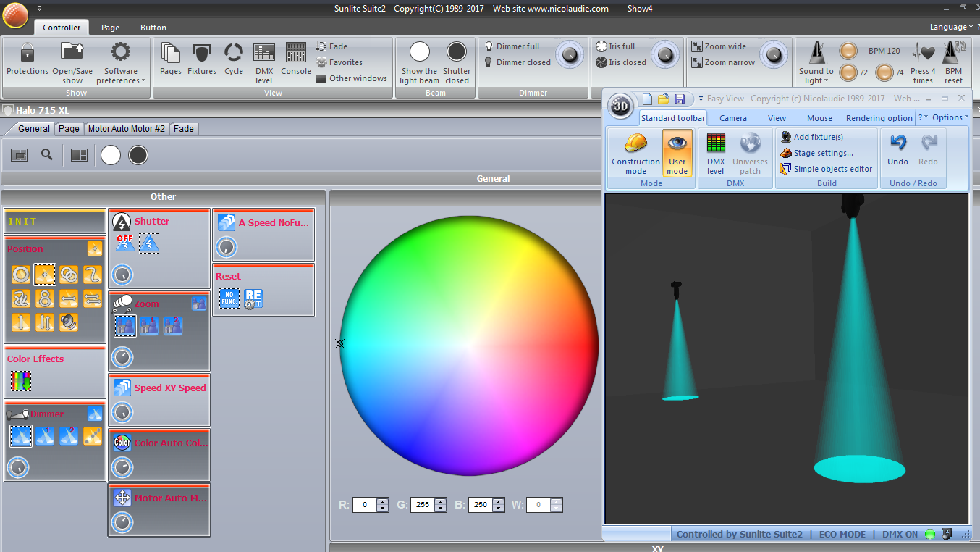Click the BPM /2 button
The image size is (980, 552).
848,72
